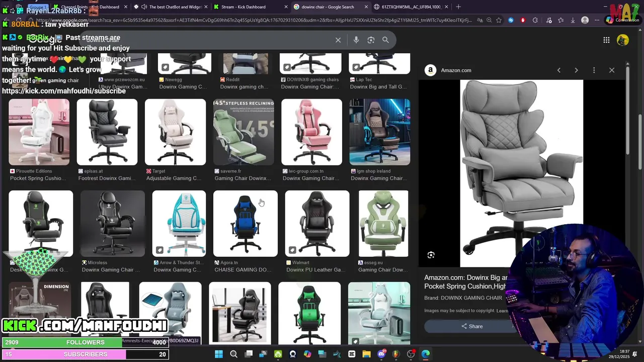Close the dowinx chair Google Search tab
This screenshot has height=362, width=644.
(x=367, y=7)
